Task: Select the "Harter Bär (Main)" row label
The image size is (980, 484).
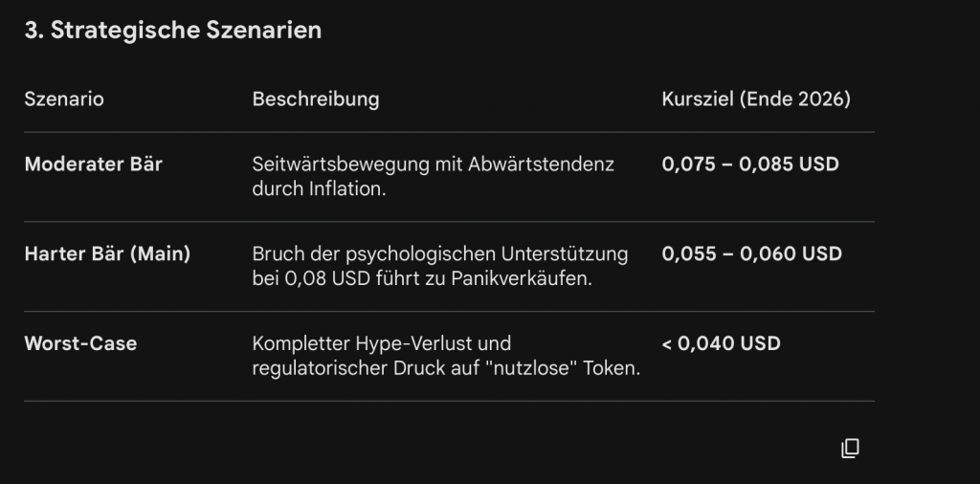Action: point(107,253)
